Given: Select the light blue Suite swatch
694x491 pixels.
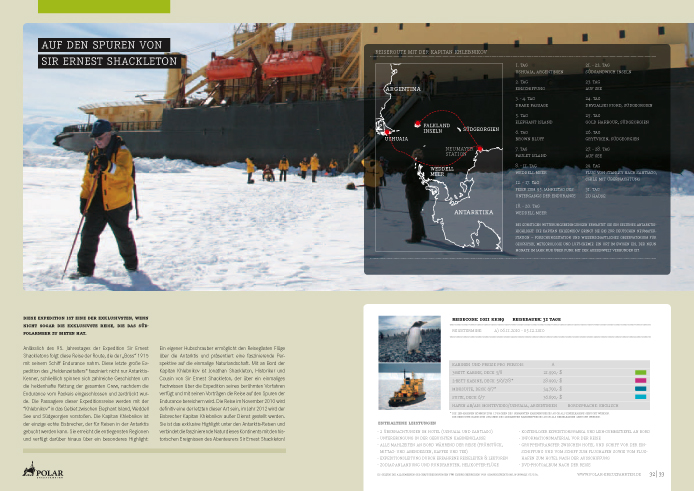Looking at the screenshot, I should (x=642, y=395).
